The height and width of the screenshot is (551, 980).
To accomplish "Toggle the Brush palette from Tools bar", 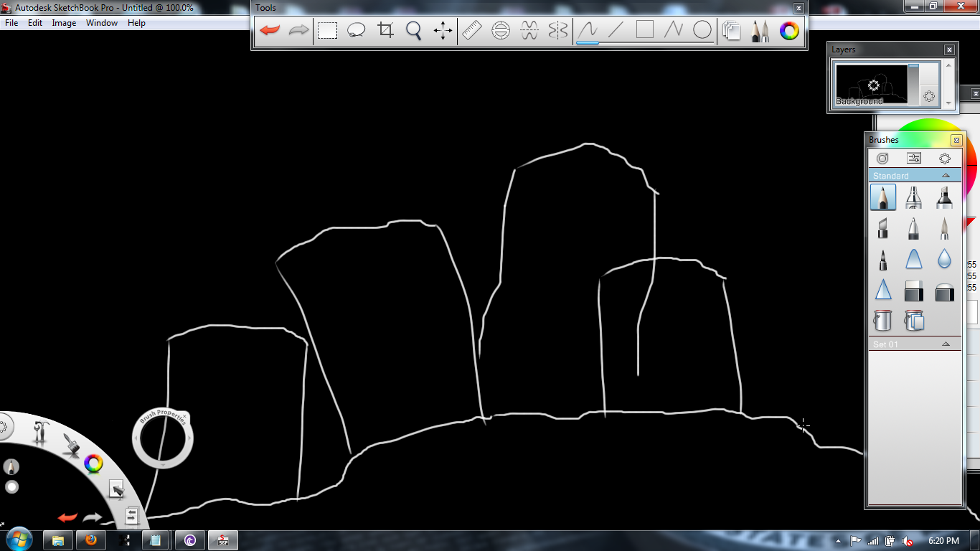I will point(760,31).
